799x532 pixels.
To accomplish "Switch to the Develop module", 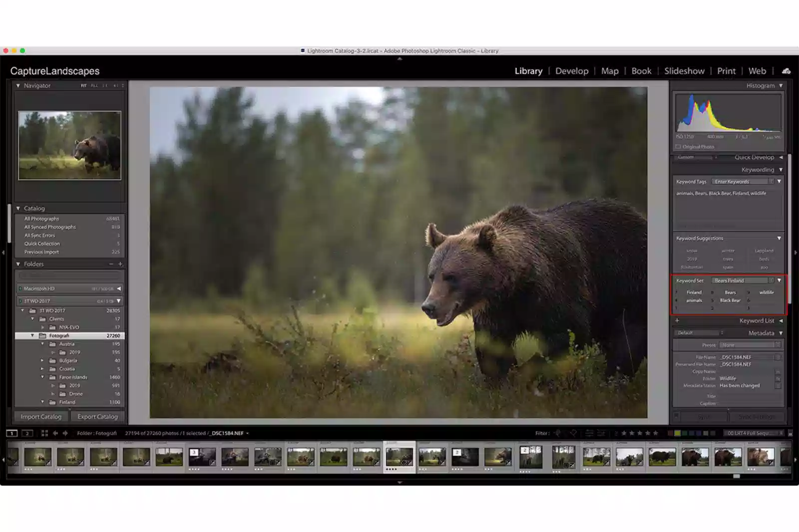I will point(571,71).
